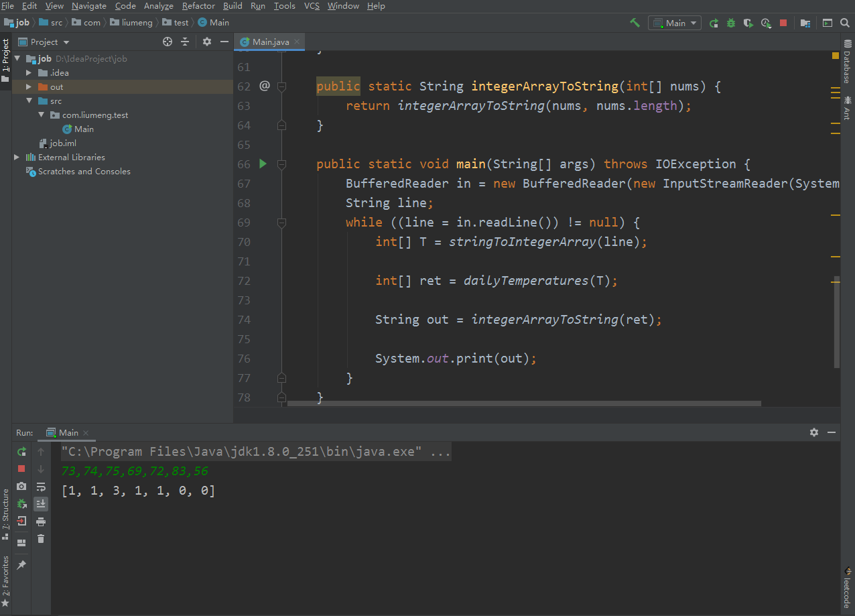Open the Navigate menu
This screenshot has width=855, height=616.
89,6
